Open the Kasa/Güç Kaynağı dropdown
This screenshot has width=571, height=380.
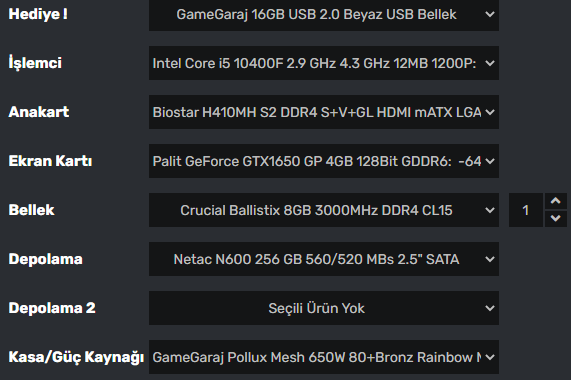pyautogui.click(x=324, y=357)
